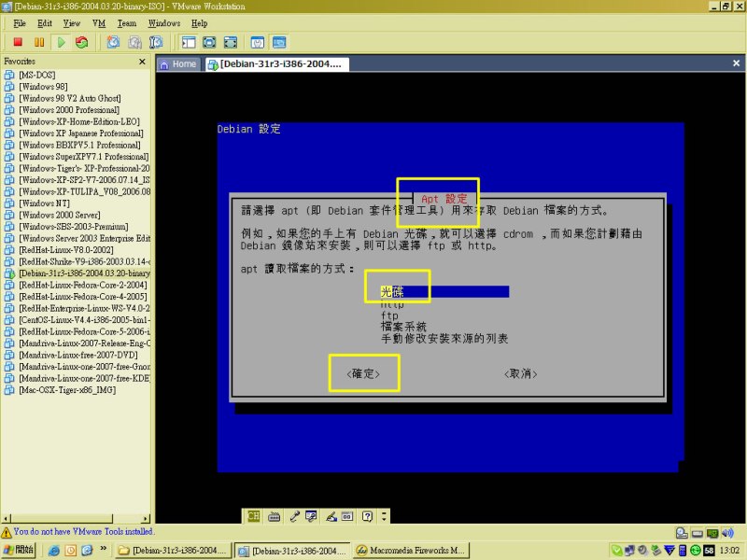Switch to Macromedia Fireworks taskbar button
The width and height of the screenshot is (747, 560).
point(411,551)
